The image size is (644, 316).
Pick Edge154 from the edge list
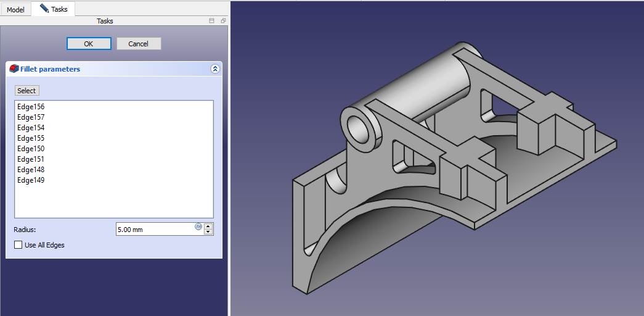pos(31,128)
